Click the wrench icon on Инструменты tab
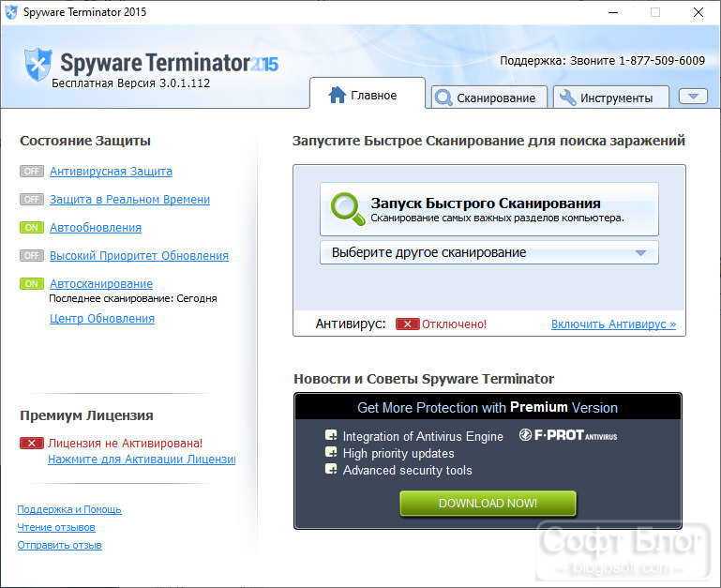Screen dimensions: 721x588 tap(567, 98)
